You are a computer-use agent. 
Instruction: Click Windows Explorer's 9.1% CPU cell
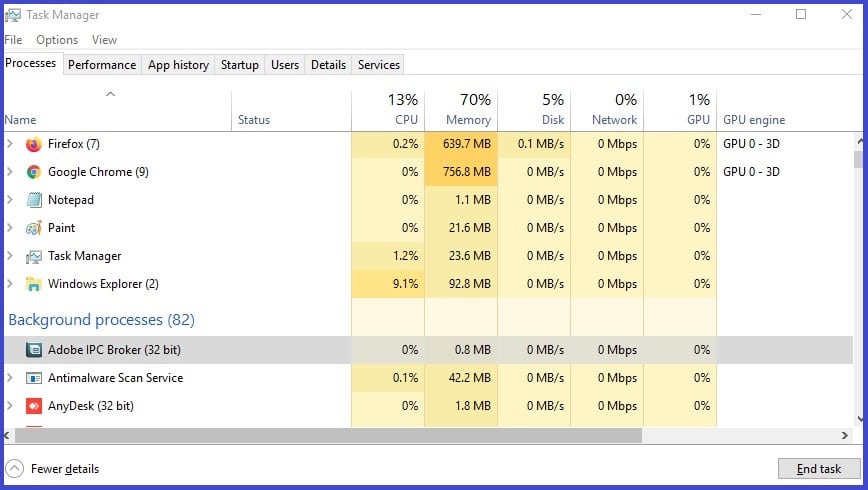point(388,283)
